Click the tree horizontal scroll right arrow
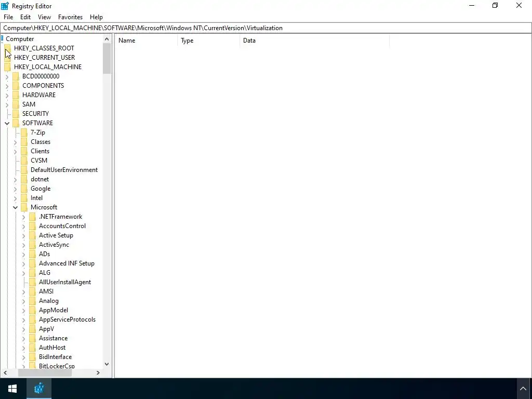This screenshot has width=532, height=399. point(98,373)
